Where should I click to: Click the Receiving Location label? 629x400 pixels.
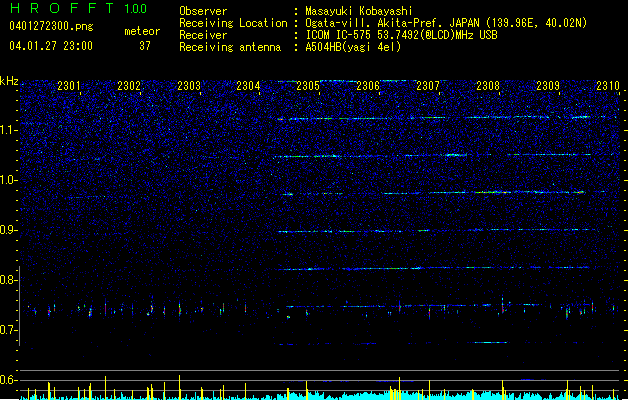pyautogui.click(x=233, y=23)
